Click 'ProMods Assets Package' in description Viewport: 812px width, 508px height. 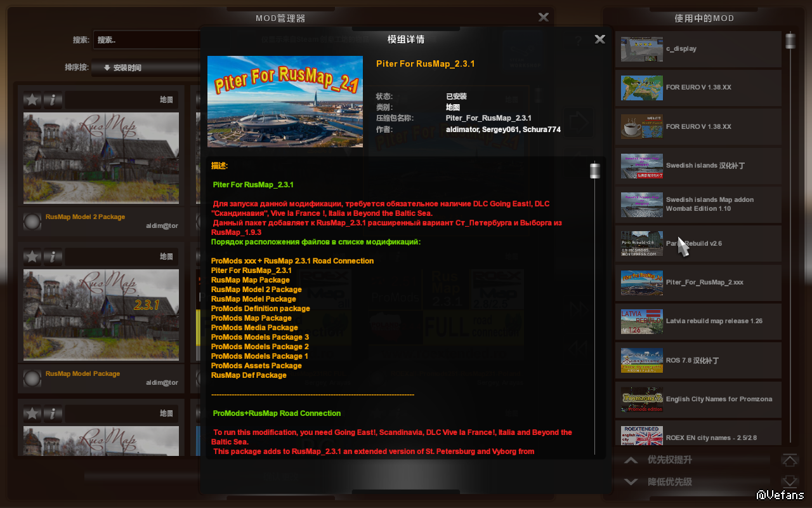256,366
